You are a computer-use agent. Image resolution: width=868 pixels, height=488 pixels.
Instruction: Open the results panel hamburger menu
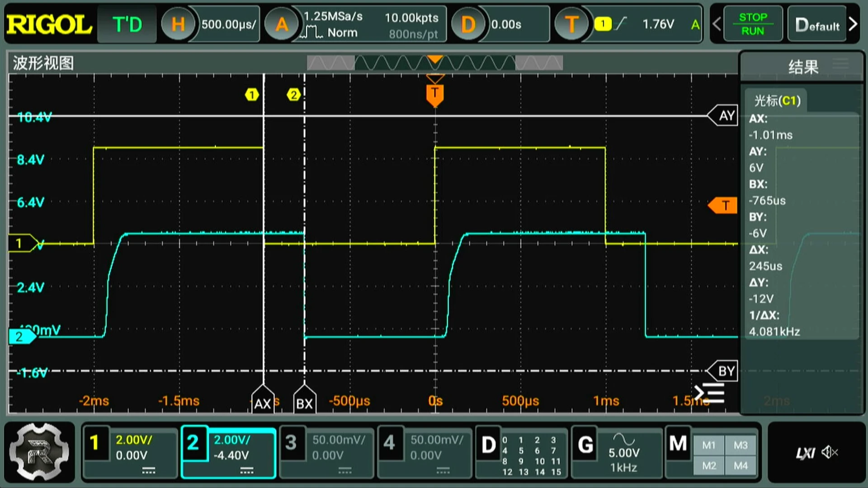click(x=841, y=64)
